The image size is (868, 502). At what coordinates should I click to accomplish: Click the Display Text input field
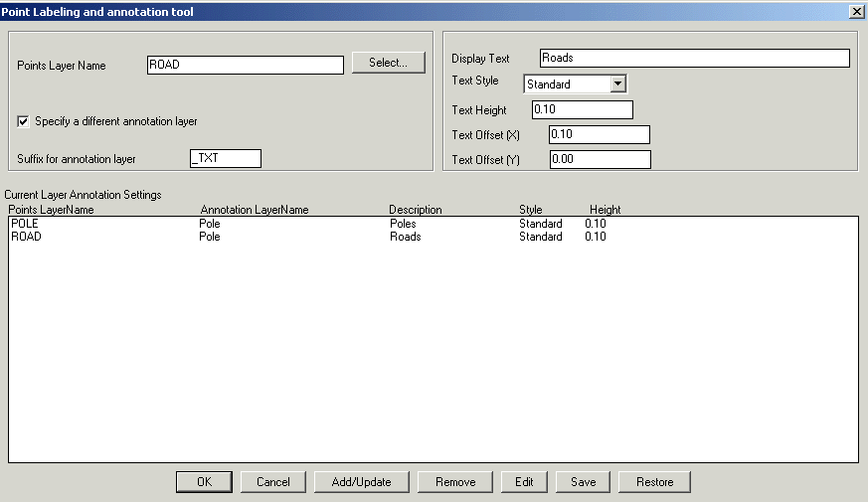[x=694, y=58]
